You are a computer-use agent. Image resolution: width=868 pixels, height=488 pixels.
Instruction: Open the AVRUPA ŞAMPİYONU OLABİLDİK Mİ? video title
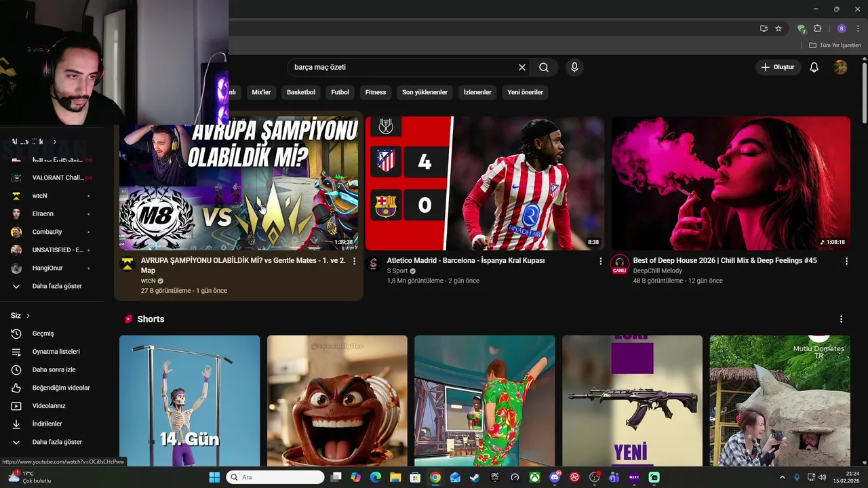pyautogui.click(x=243, y=265)
